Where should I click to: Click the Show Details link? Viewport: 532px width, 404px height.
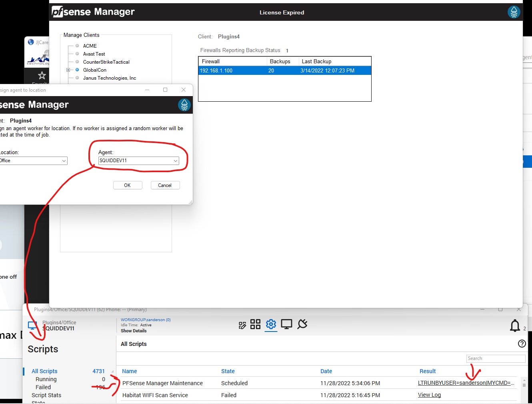(x=134, y=331)
